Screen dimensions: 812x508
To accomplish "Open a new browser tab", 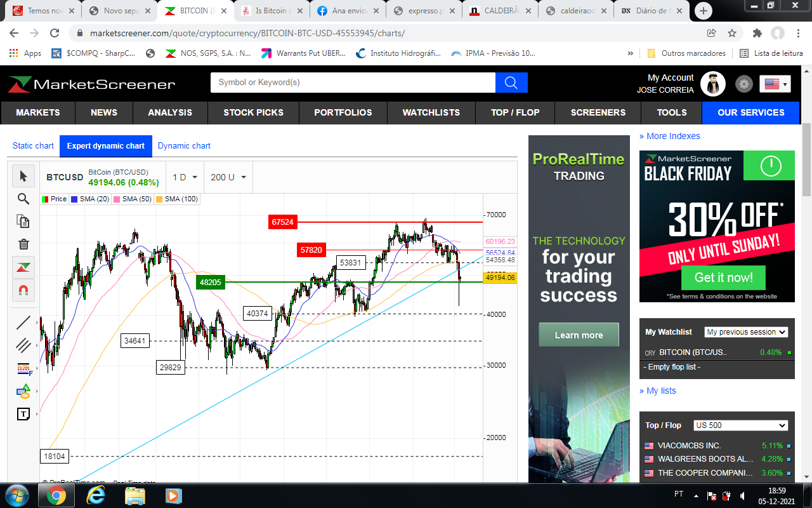I will click(704, 11).
